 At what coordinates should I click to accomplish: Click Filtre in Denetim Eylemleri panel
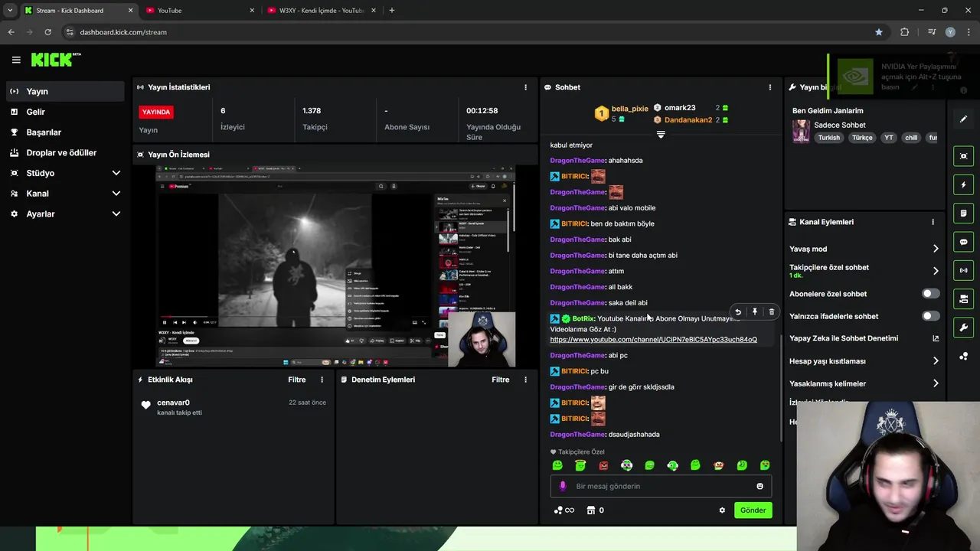point(501,380)
